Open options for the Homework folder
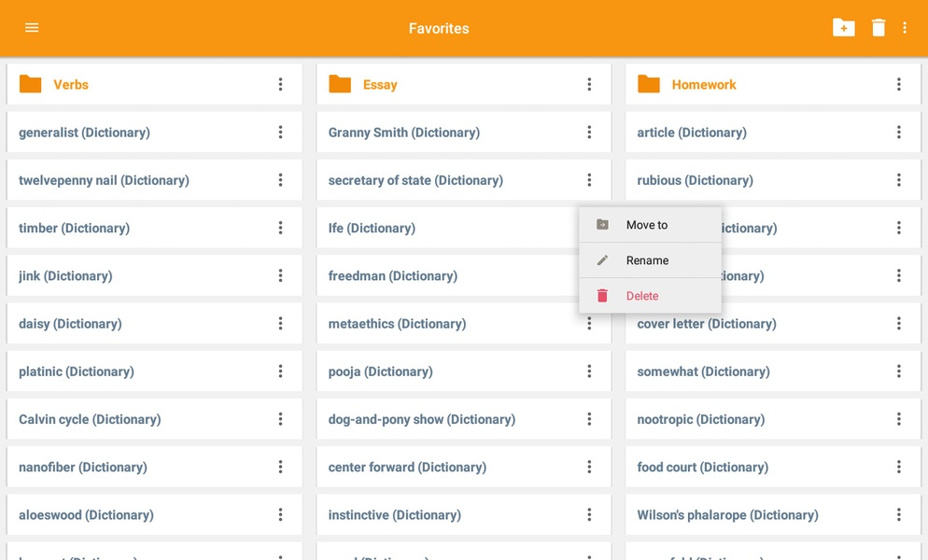 tap(898, 85)
